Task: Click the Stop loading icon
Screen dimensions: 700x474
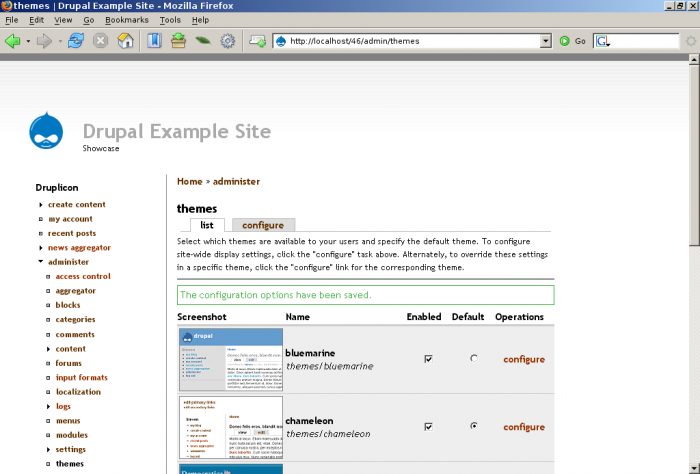Action: [x=100, y=41]
